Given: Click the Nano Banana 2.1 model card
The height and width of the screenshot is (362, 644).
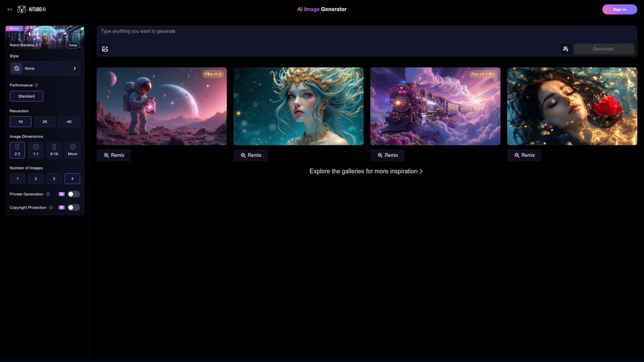Looking at the screenshot, I should click(45, 38).
